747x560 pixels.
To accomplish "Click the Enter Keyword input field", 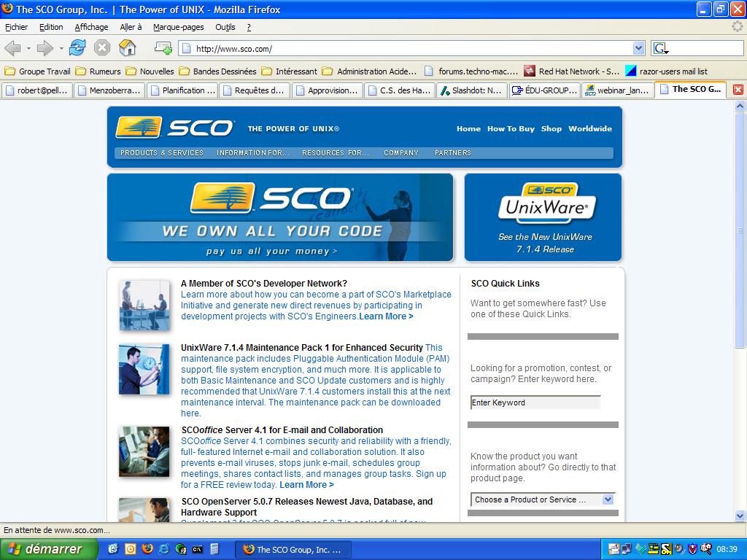I will [535, 402].
